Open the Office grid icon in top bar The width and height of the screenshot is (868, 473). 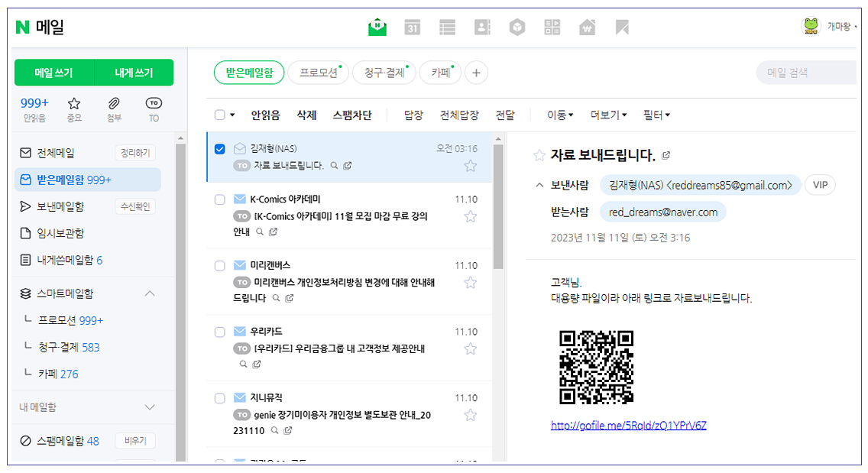[552, 28]
